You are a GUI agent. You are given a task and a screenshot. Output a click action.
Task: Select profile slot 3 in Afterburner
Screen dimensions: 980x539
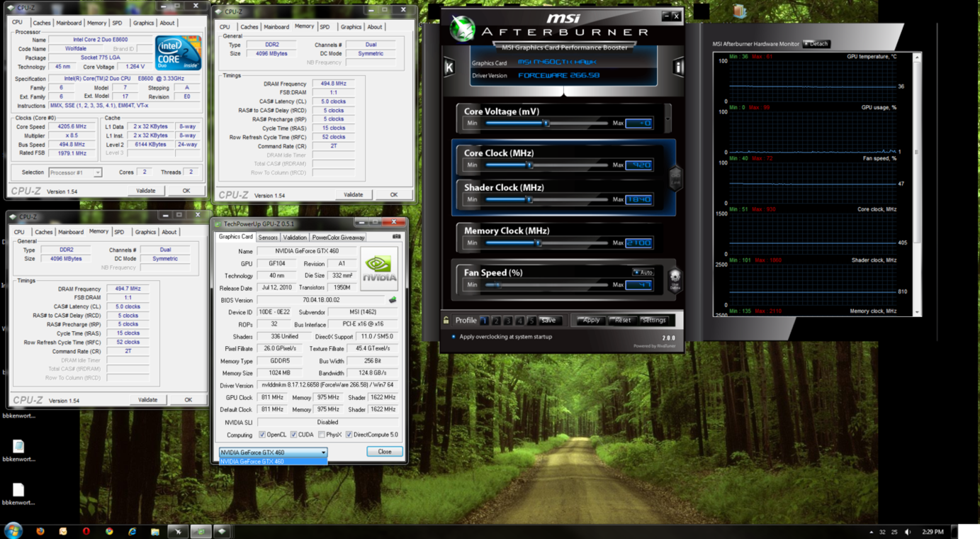(x=507, y=321)
